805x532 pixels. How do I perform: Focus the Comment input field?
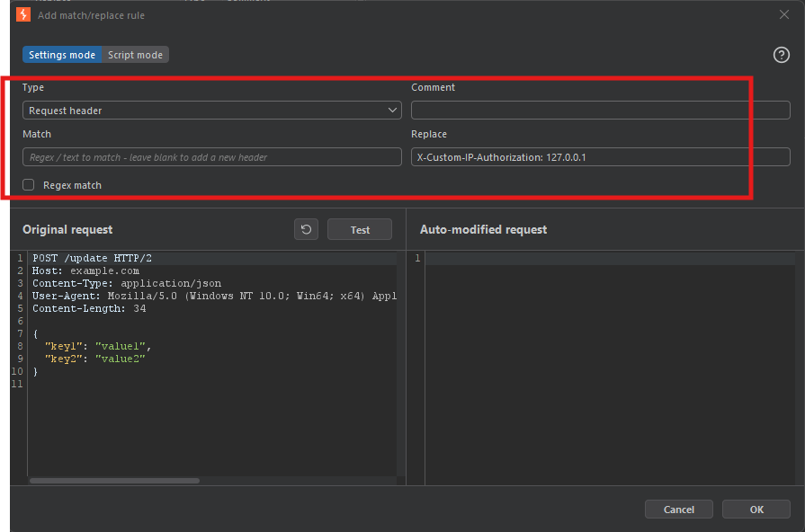click(600, 111)
